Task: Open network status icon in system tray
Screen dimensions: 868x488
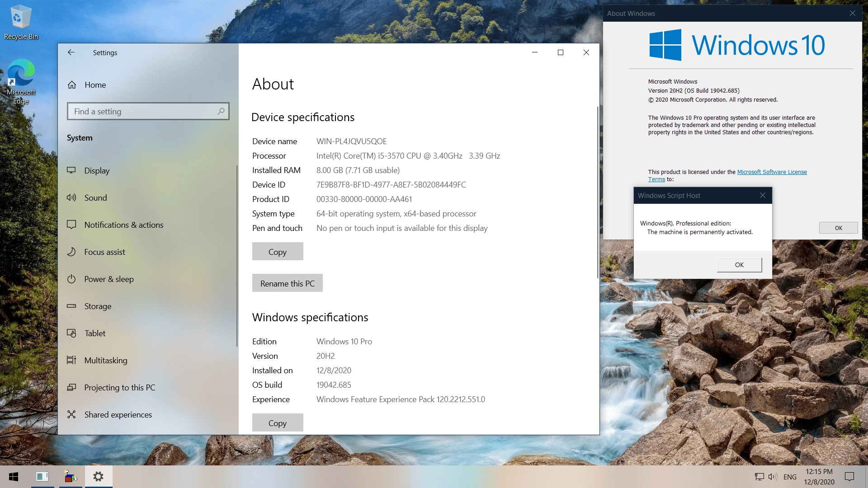Action: click(x=759, y=477)
